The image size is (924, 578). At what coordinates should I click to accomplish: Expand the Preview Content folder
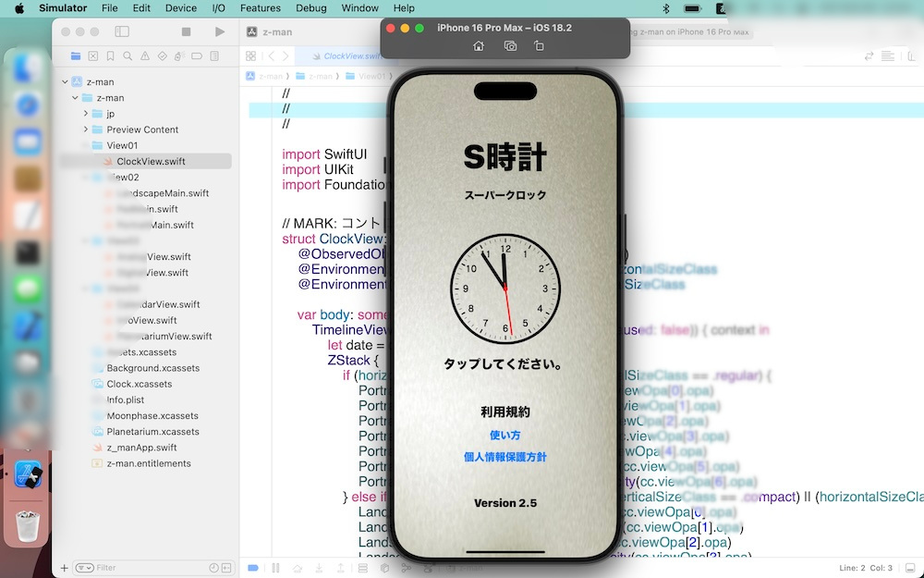coord(86,129)
